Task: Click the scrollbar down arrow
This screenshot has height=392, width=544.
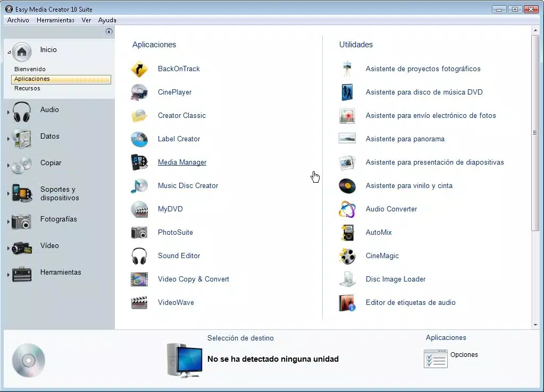Action: point(535,325)
